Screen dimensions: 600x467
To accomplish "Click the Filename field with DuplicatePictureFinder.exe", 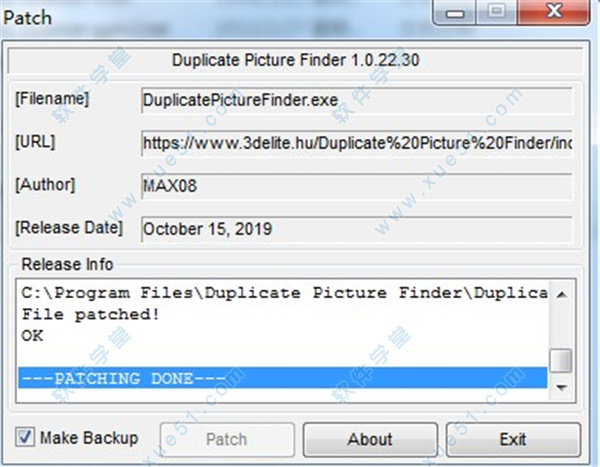I will coord(357,100).
